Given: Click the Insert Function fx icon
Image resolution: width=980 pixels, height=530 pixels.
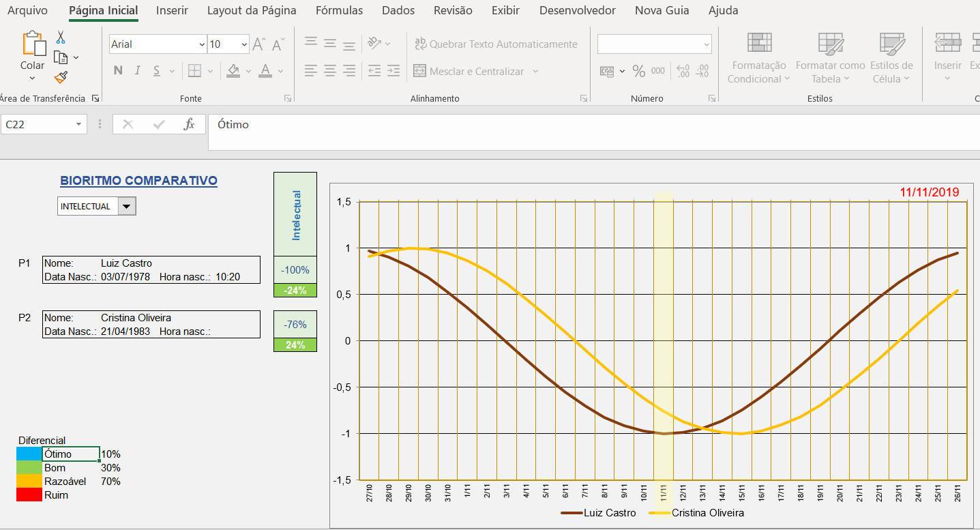Looking at the screenshot, I should 189,124.
